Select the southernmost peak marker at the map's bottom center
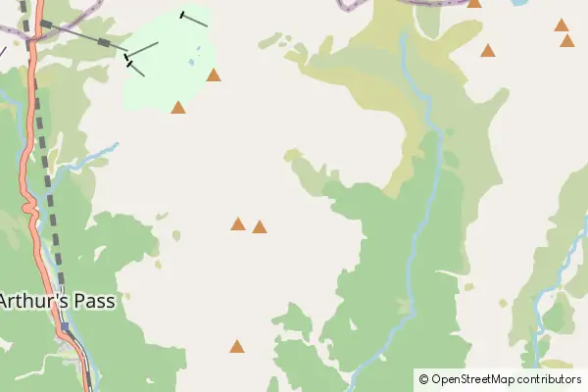 point(237,346)
